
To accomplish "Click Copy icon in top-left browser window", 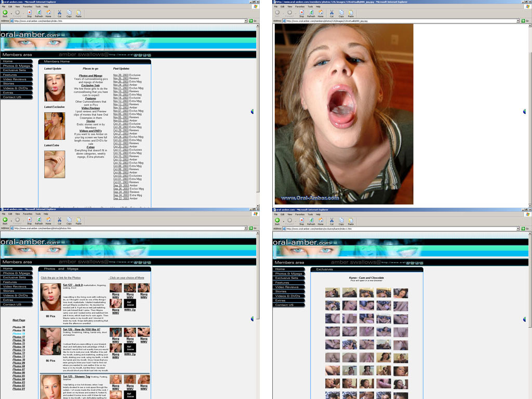I will point(69,13).
